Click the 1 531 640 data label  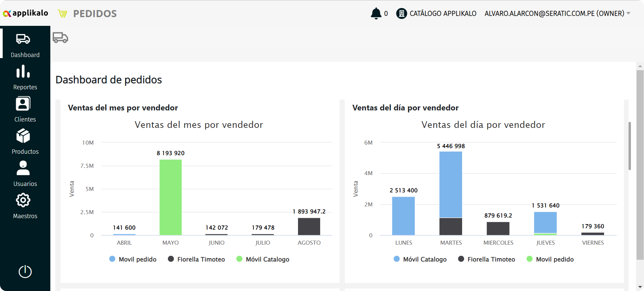545,205
